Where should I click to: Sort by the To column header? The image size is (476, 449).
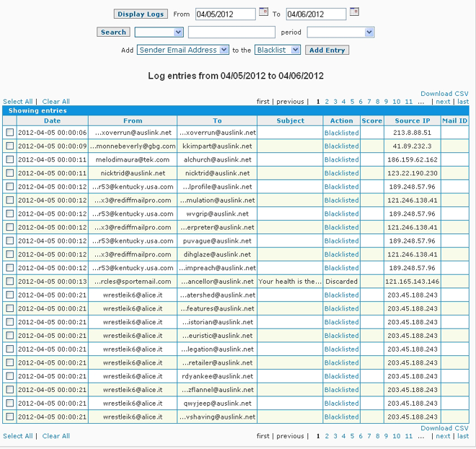217,121
